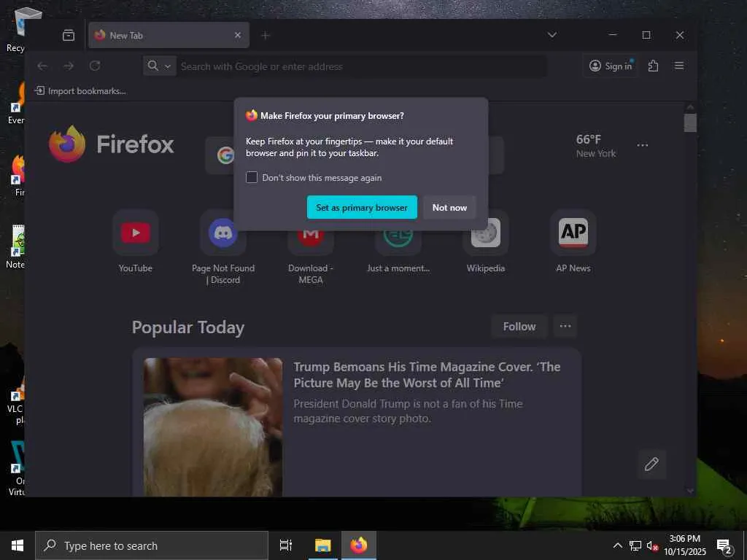Viewport: 747px width, 560px height.
Task: Click Sign in account button
Action: 611,66
